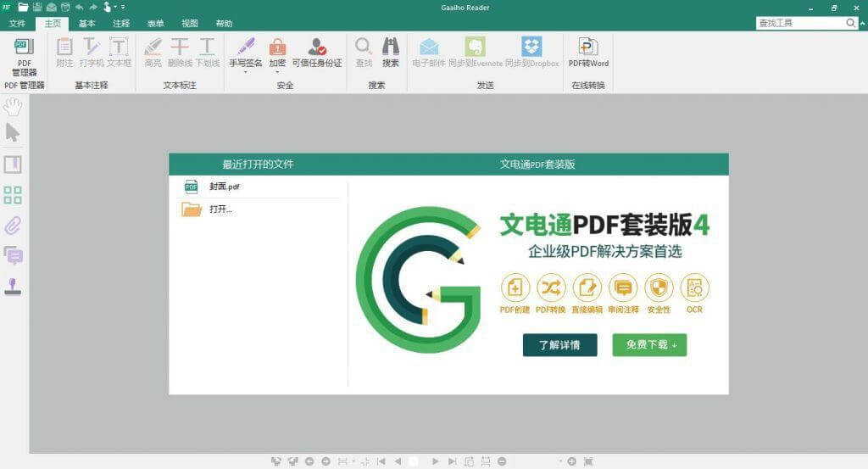Viewport: 868px width, 469px height.
Task: Switch to the 视图 ribbon tab
Action: tap(190, 24)
